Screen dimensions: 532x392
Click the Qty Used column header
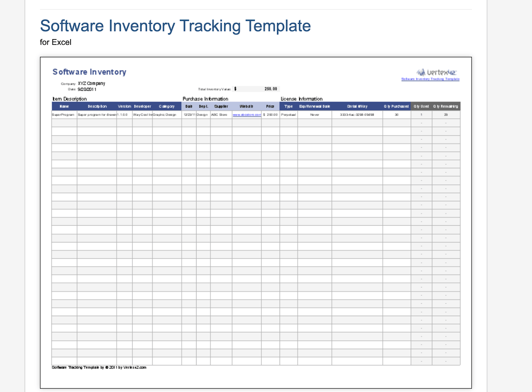point(421,106)
